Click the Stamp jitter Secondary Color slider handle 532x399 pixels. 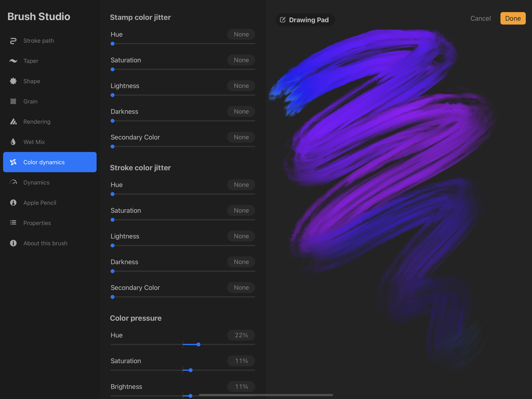coord(113,147)
